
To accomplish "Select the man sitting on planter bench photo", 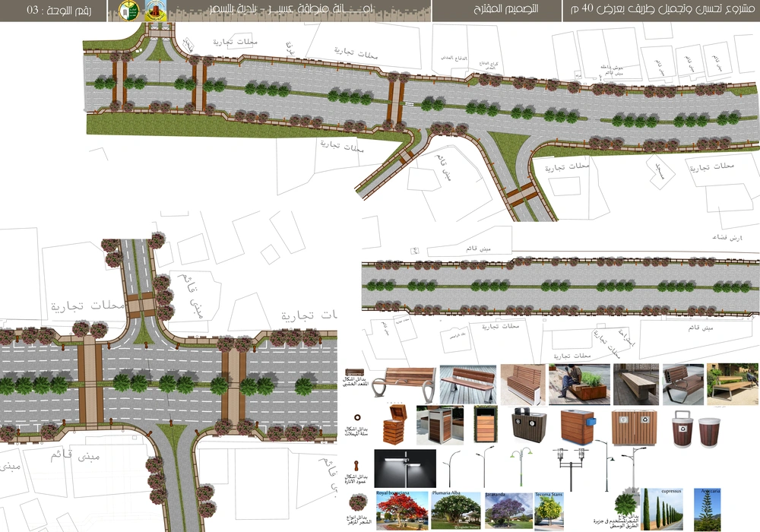I will pos(579,385).
